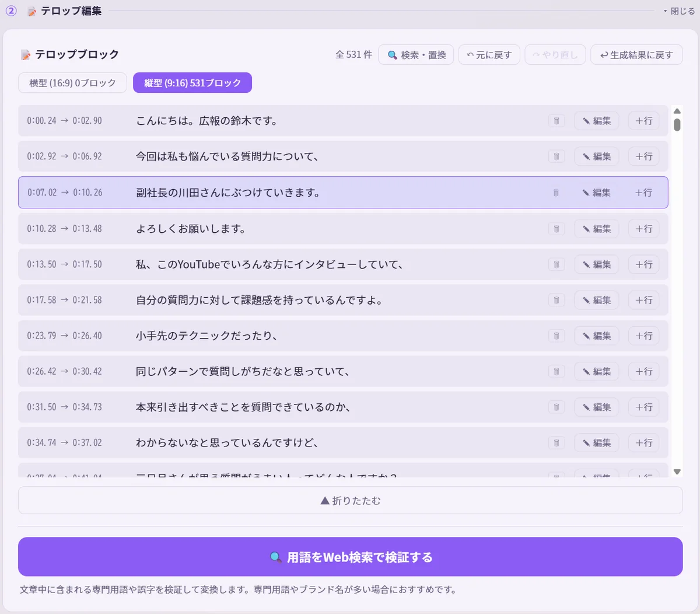
Task: Edit the 自分の質問力に対して caption
Action: click(x=596, y=300)
